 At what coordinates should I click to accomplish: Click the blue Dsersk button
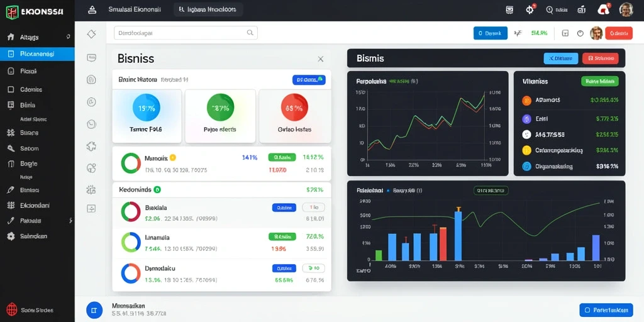point(491,33)
